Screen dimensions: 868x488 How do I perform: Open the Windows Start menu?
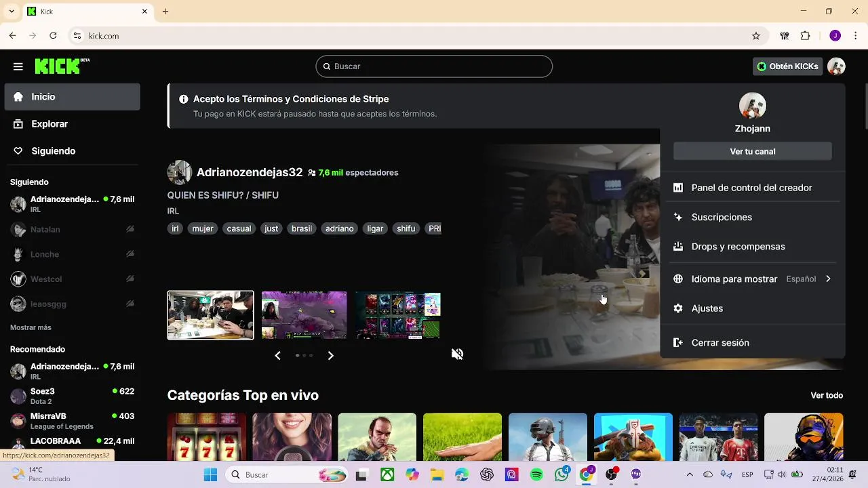click(x=210, y=475)
